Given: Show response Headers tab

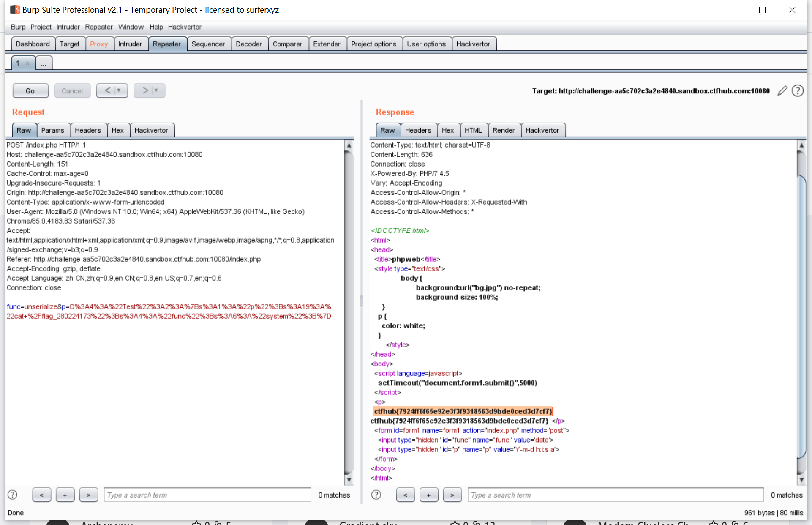Looking at the screenshot, I should pyautogui.click(x=418, y=130).
